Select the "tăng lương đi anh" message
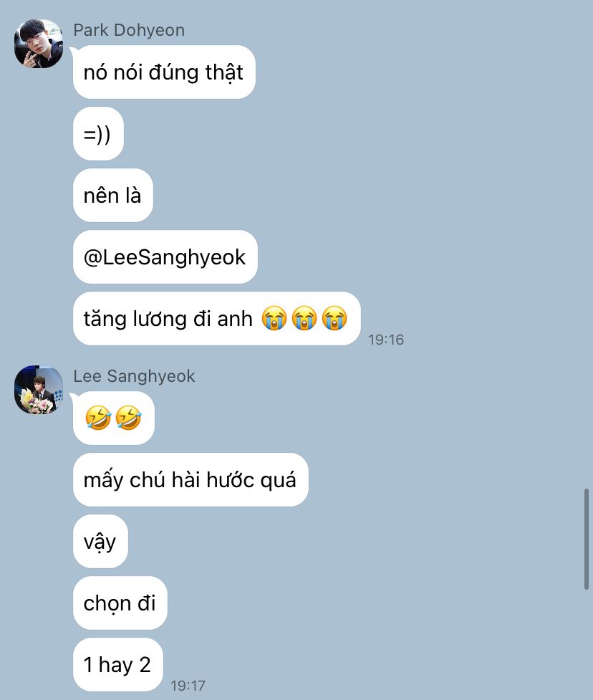593x700 pixels. coord(217,318)
